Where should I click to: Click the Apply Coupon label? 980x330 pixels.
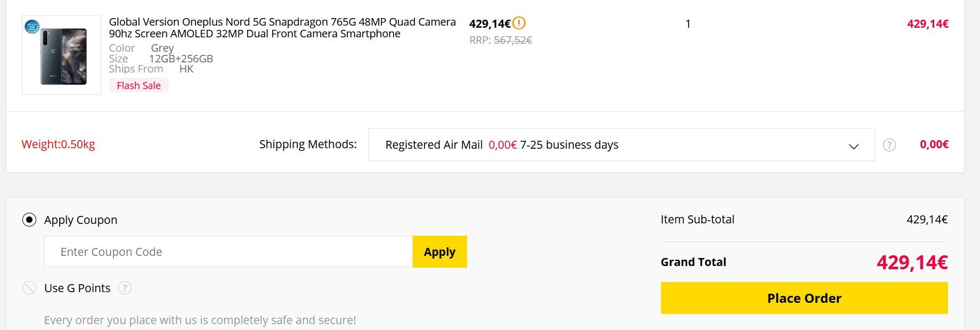click(81, 220)
